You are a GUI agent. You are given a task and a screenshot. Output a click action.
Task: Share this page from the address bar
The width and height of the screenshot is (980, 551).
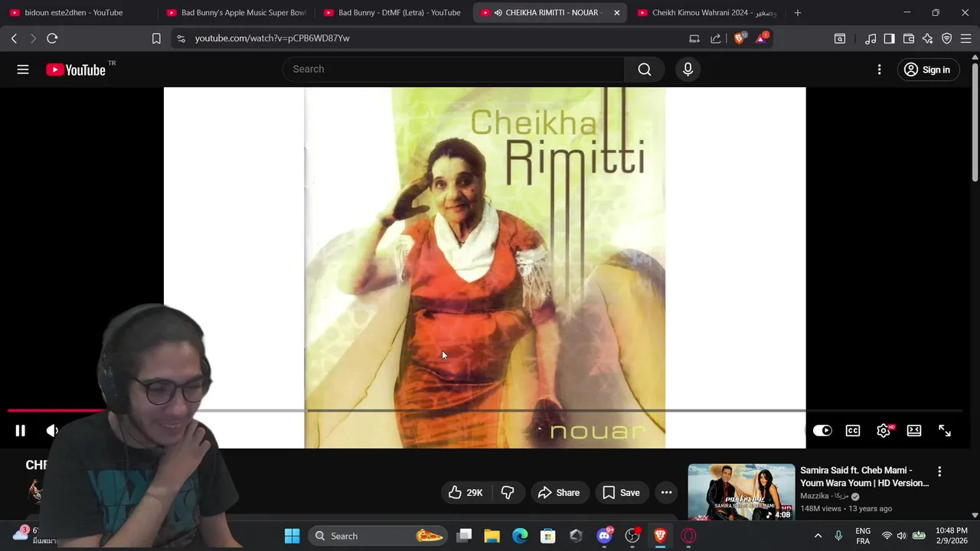coord(715,38)
